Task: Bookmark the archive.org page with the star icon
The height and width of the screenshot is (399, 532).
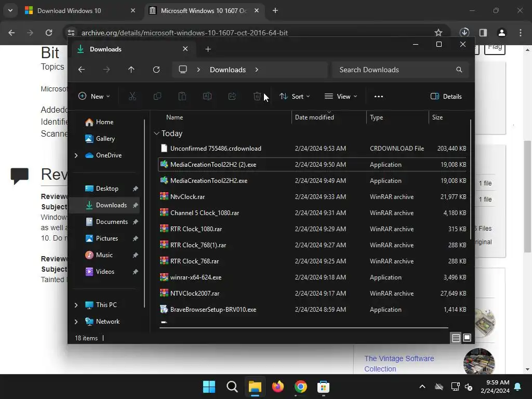Action: [438, 33]
